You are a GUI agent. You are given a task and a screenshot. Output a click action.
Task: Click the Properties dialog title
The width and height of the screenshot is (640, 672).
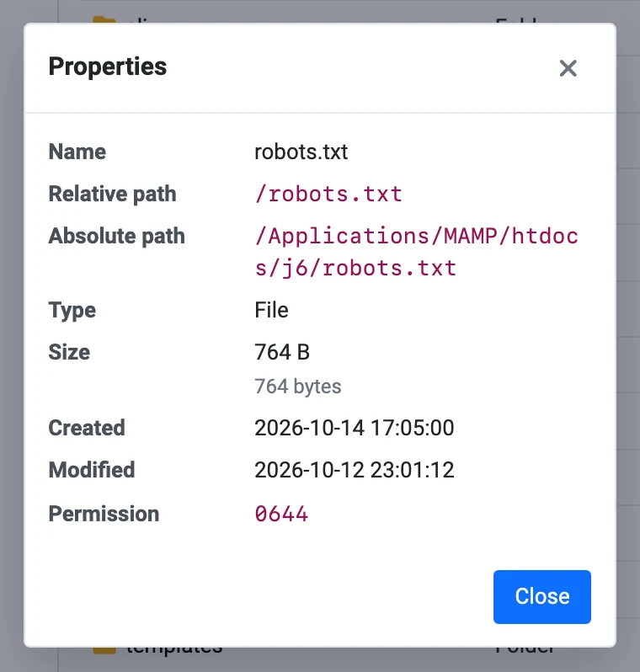[108, 67]
